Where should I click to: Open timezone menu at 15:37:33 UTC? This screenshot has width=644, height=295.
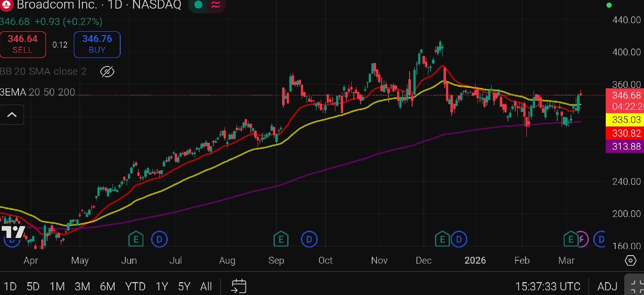pos(548,286)
